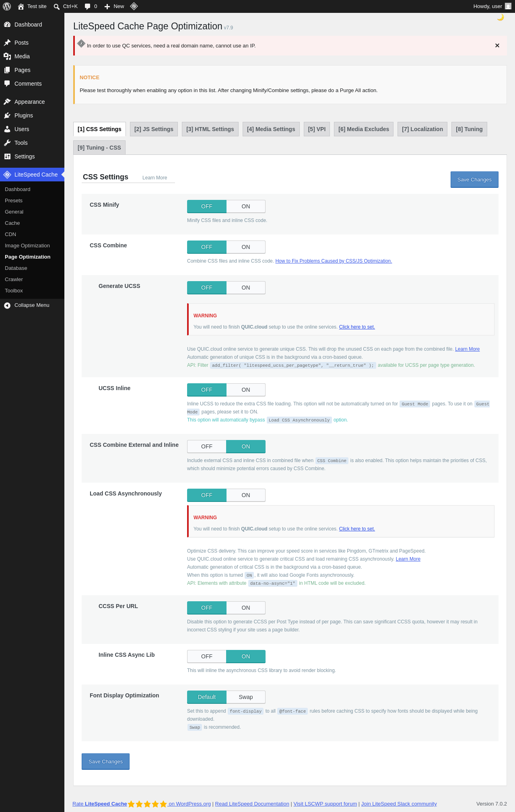
Task: Open Image Optimization submenu item
Action: tap(32, 246)
